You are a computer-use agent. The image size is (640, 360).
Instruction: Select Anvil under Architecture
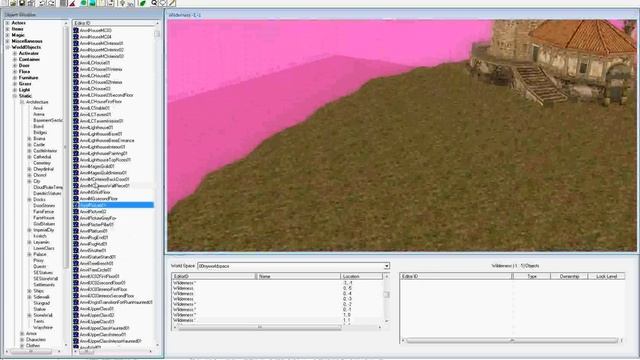[38, 108]
